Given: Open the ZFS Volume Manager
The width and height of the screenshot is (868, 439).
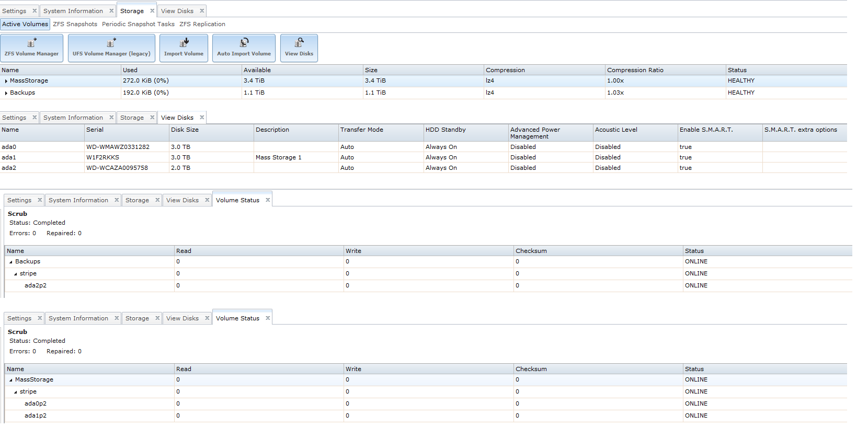Looking at the screenshot, I should [32, 48].
